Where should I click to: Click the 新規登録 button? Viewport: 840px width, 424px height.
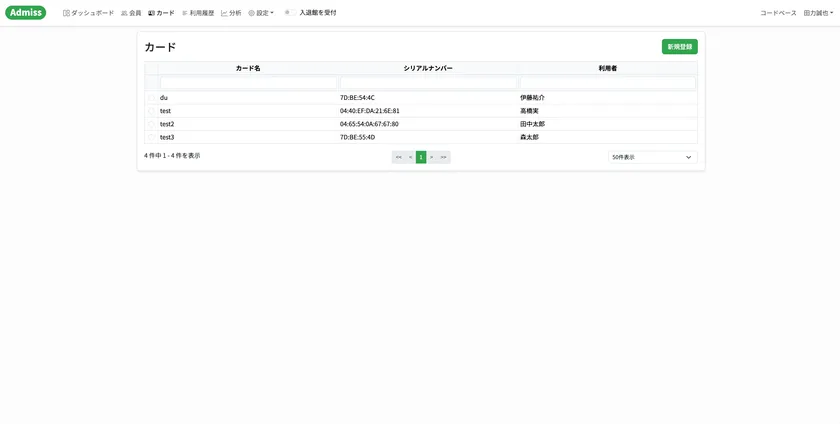679,47
